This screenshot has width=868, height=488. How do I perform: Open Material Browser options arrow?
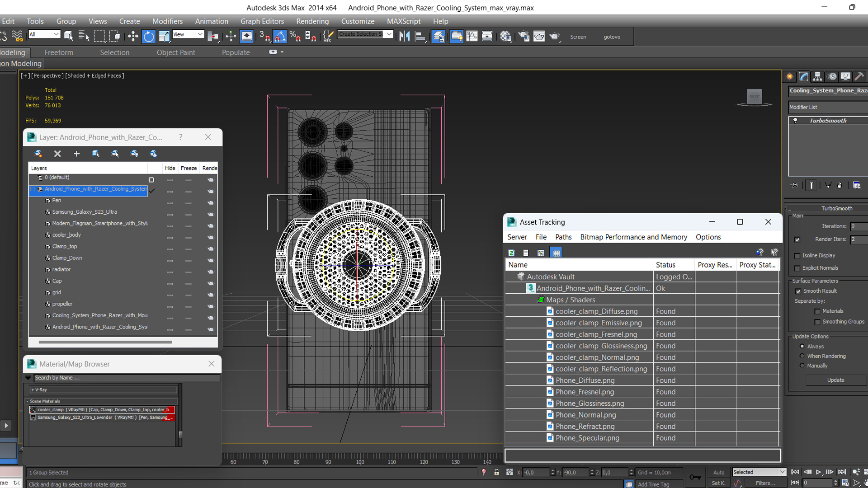[28, 378]
